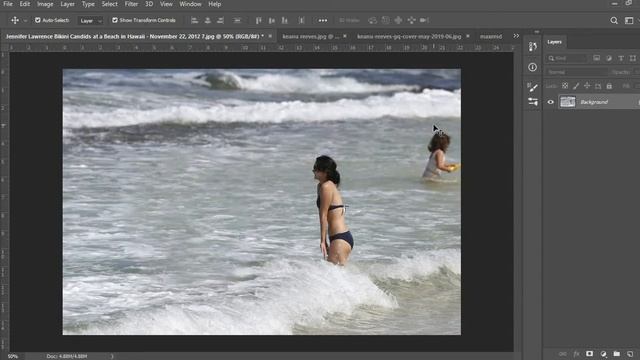640x360 pixels.
Task: Open the Window menu
Action: (x=190, y=4)
